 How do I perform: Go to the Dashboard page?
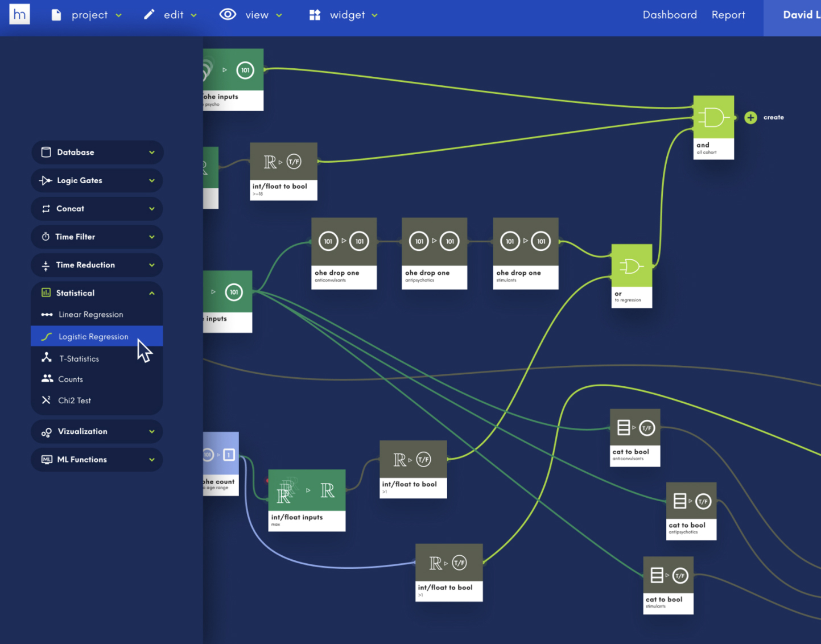(670, 15)
